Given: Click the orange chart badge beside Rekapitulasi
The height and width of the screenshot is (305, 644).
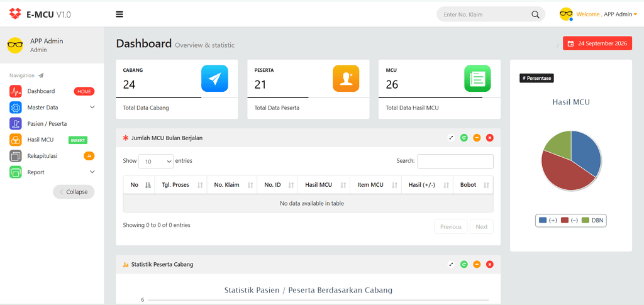Looking at the screenshot, I should point(89,156).
